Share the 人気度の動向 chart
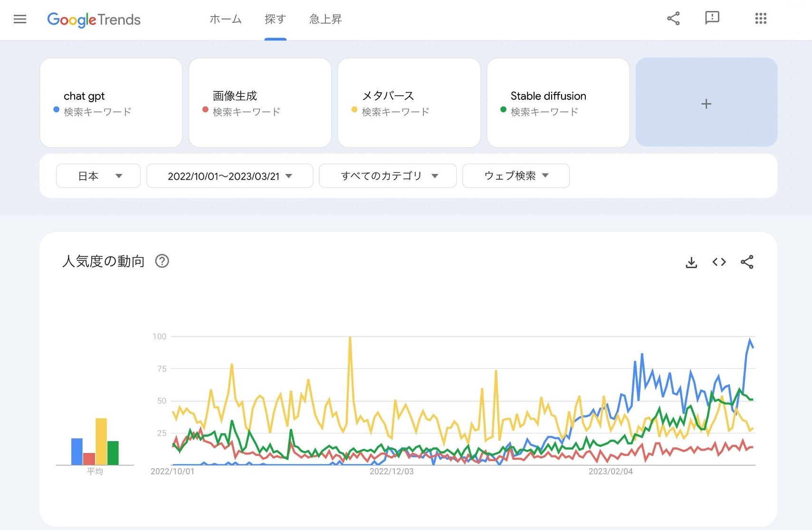 (747, 262)
